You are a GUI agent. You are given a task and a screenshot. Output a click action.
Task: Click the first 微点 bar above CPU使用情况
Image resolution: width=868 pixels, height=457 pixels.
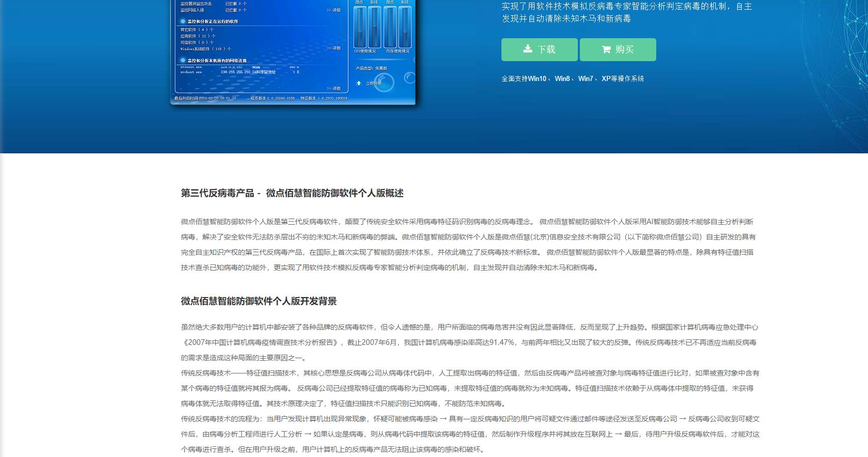[x=360, y=27]
